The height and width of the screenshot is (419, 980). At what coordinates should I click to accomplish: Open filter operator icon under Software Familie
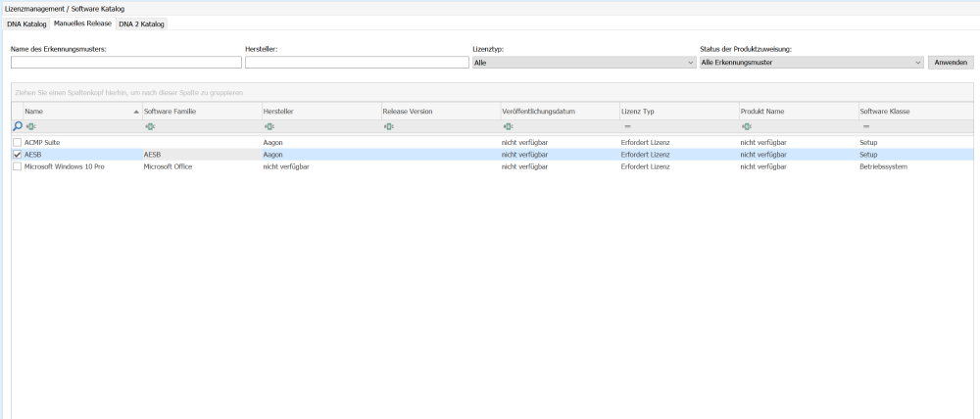click(x=150, y=126)
